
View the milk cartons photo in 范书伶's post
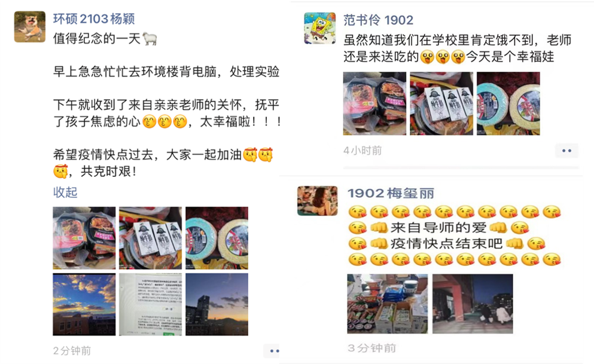(441, 103)
